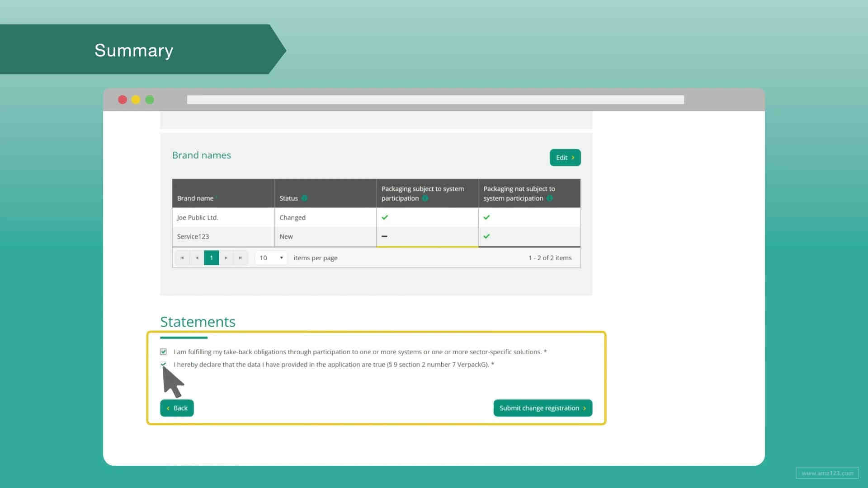Viewport: 868px width, 488px height.
Task: Click the Statements heading
Action: [x=198, y=322]
